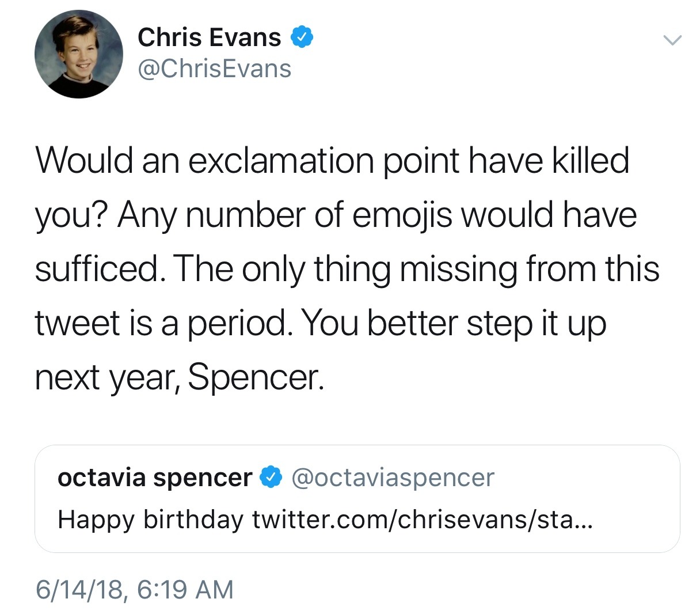The width and height of the screenshot is (700, 610).
Task: Click the verified badge beside Chris Evans
Action: click(302, 37)
